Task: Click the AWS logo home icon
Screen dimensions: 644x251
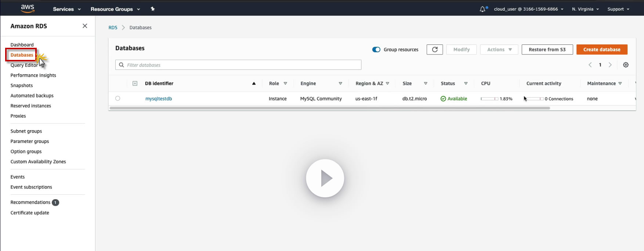Action: point(28,8)
